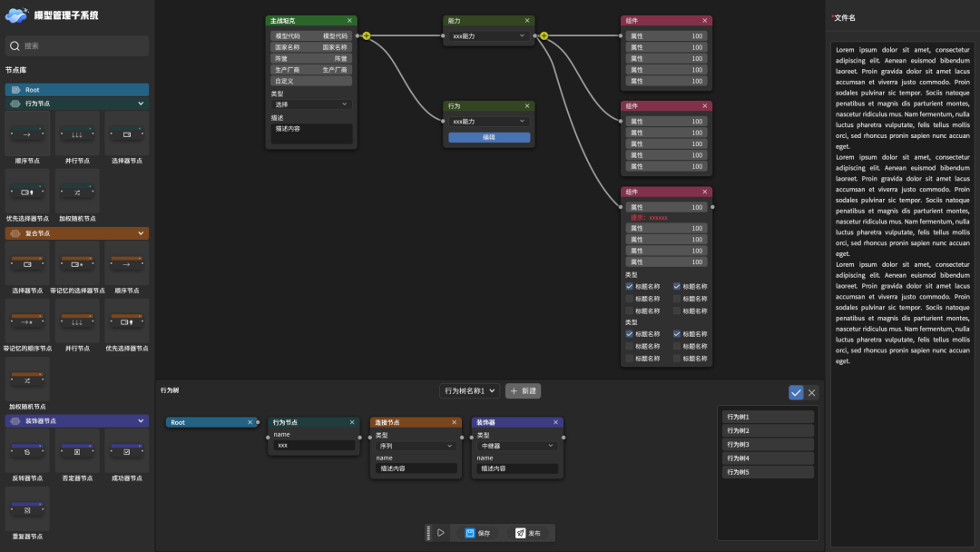
Task: Uncheck right checked 标题名称 in first 类型 group
Action: click(x=677, y=286)
